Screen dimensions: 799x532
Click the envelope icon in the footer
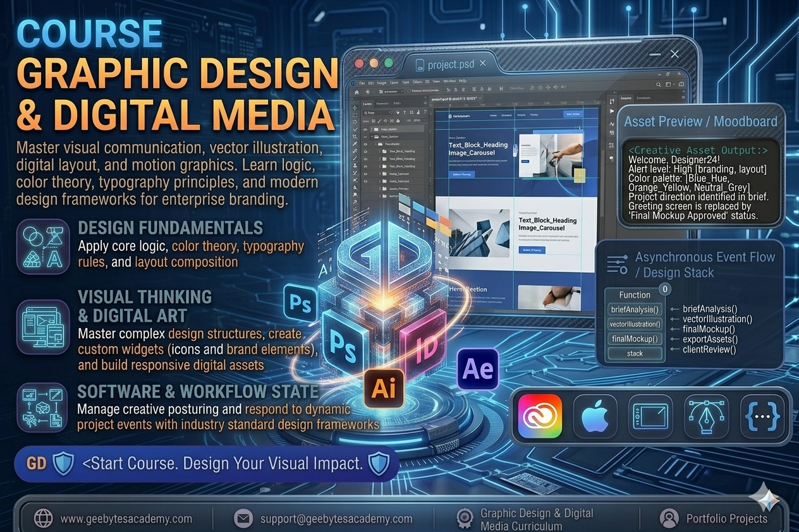pos(243,519)
